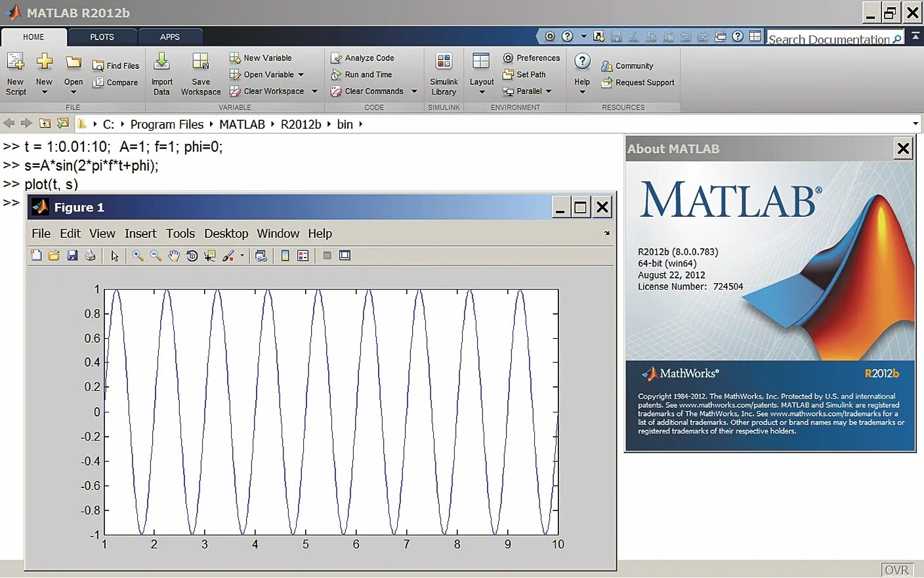Open the Window menu in Figure 1

pyautogui.click(x=278, y=234)
